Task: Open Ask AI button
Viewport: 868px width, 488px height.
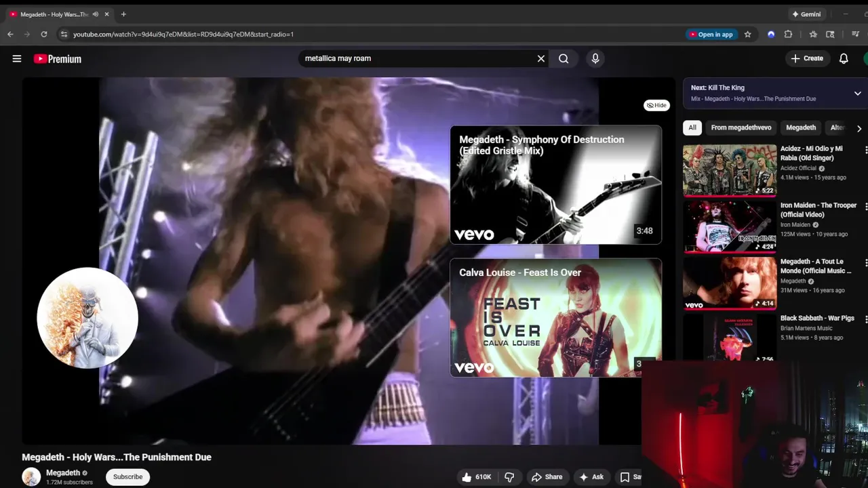Action: point(591,477)
